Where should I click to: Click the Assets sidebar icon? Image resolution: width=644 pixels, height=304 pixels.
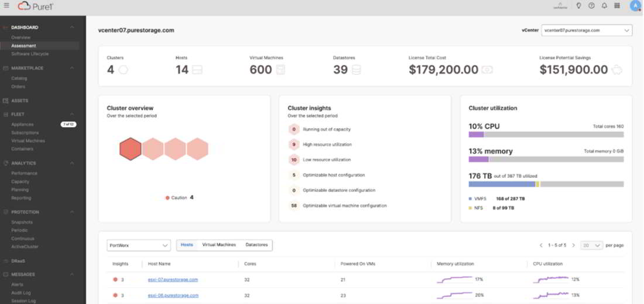pos(6,101)
